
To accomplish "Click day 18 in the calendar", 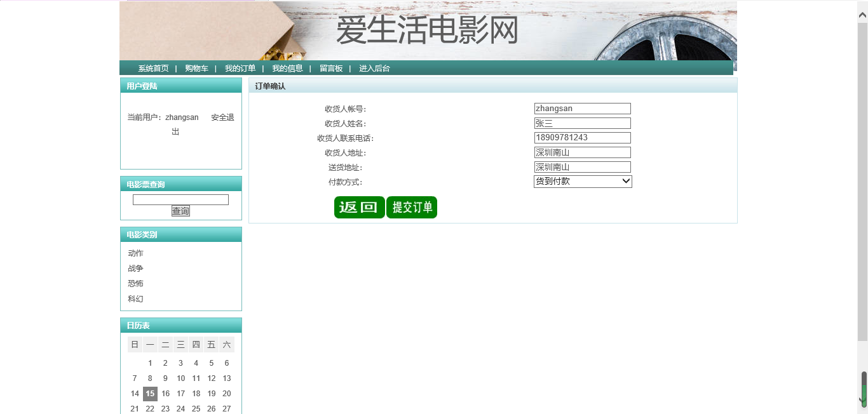I will [196, 394].
